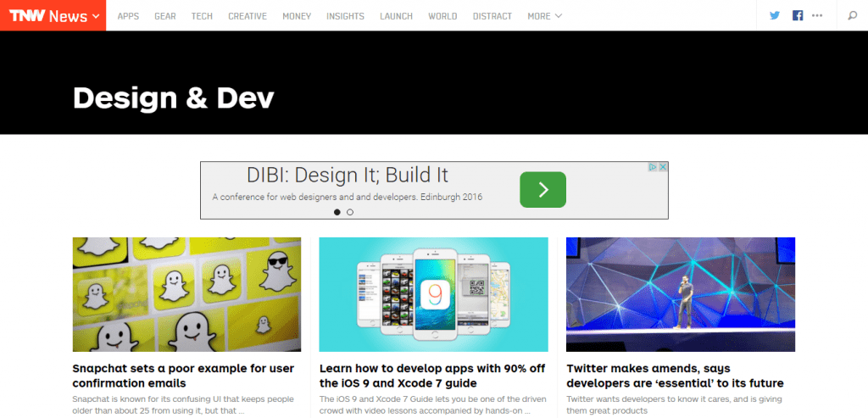Open iOS 9 and Xcode 7 guide headline
The height and width of the screenshot is (418, 868).
(432, 376)
